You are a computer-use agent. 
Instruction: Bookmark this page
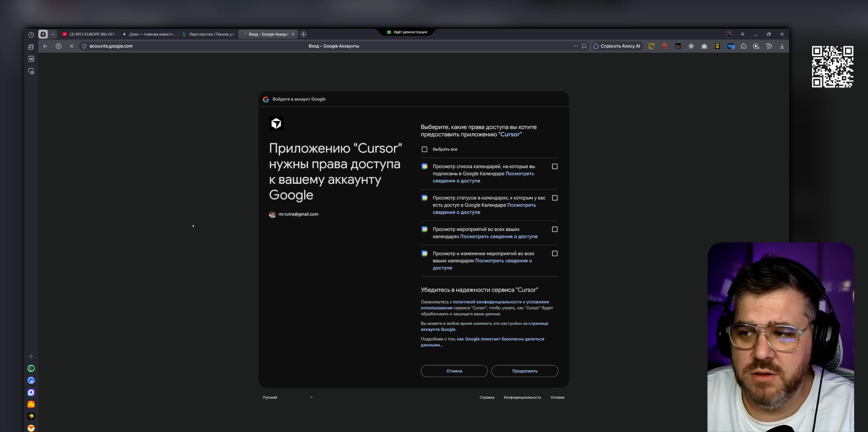pos(584,46)
